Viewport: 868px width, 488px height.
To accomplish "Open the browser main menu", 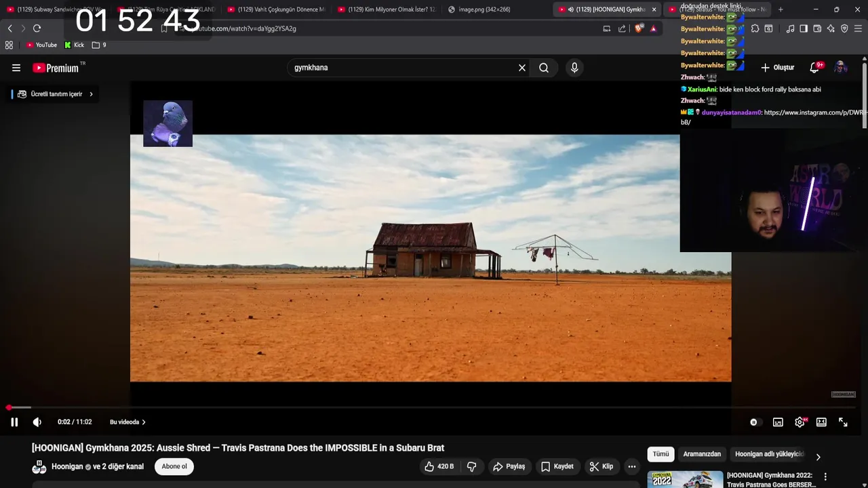I will tap(859, 28).
